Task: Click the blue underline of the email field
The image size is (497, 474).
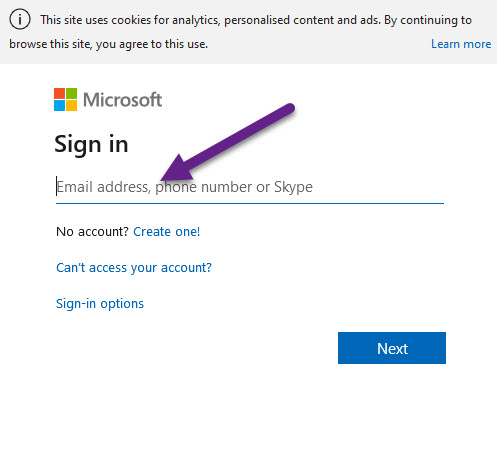Action: (x=250, y=203)
